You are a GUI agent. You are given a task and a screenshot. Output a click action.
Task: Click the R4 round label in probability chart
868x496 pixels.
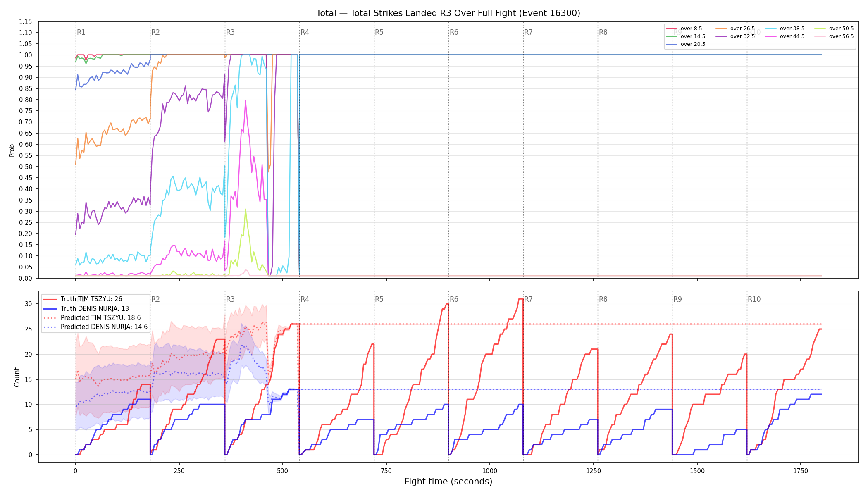coord(305,32)
